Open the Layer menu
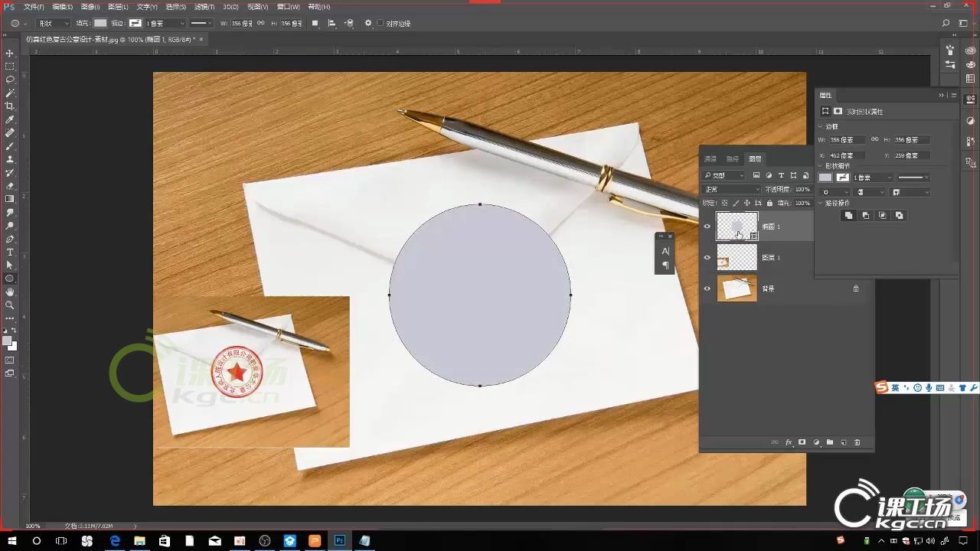This screenshot has height=551, width=980. point(117,7)
